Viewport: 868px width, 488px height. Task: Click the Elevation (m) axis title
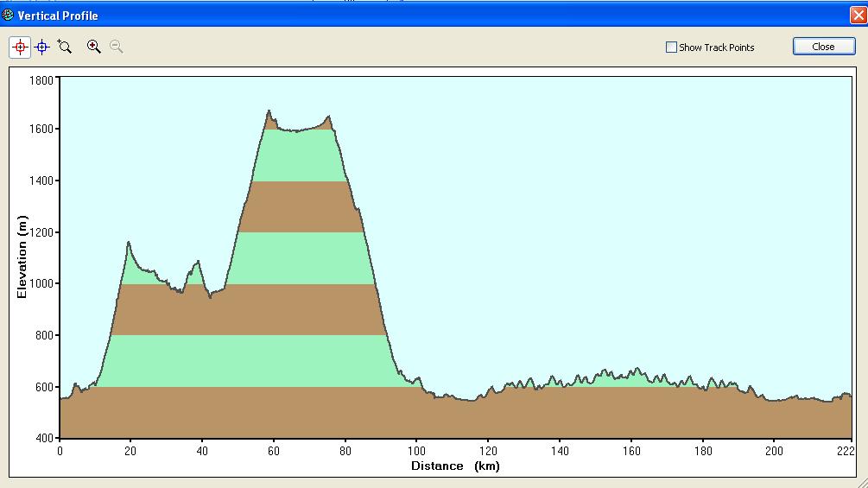point(22,258)
